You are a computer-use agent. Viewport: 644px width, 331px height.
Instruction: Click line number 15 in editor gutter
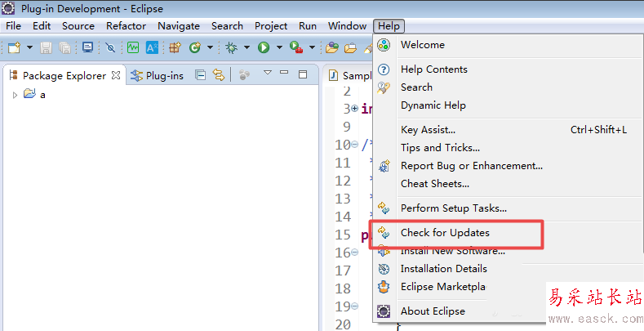[343, 235]
